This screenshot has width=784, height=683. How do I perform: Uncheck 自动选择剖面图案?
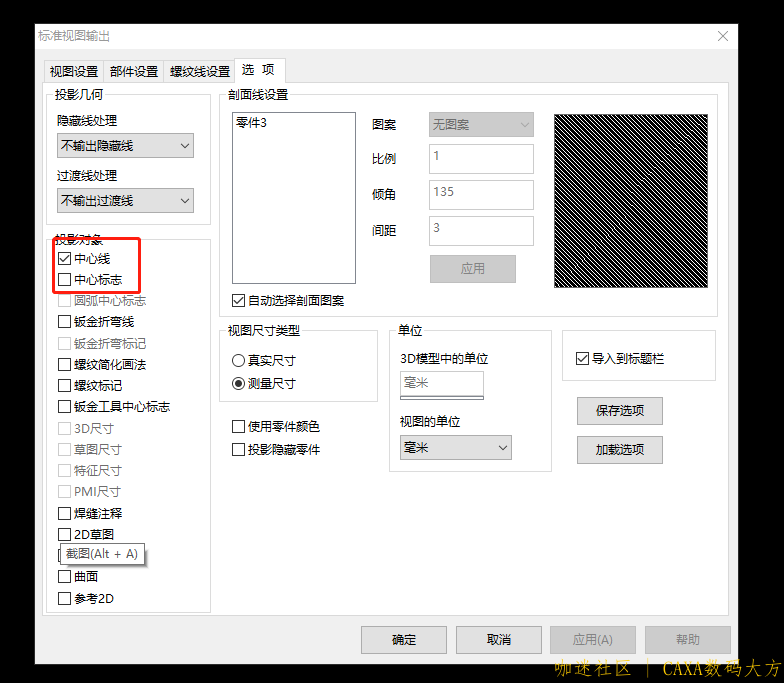pos(238,300)
